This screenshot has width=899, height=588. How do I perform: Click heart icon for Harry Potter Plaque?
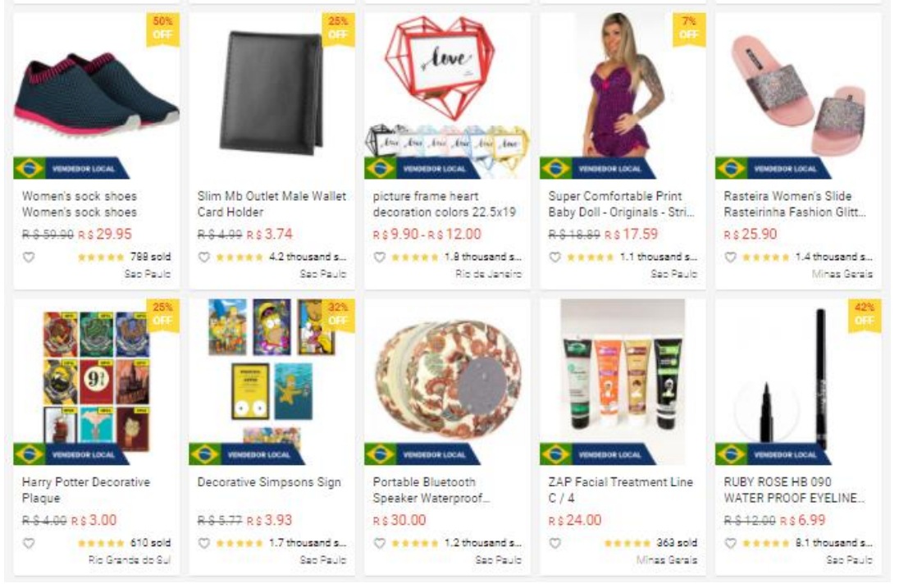[29, 543]
